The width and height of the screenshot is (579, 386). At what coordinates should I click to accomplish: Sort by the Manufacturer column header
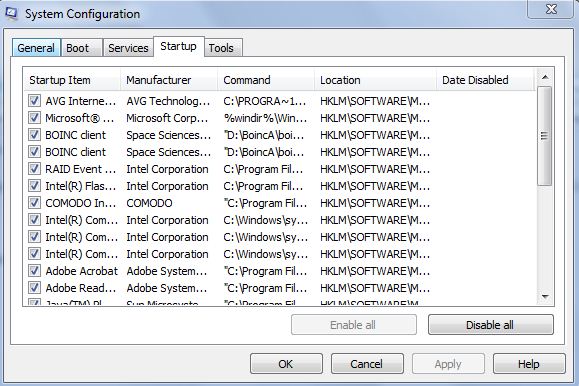point(169,80)
